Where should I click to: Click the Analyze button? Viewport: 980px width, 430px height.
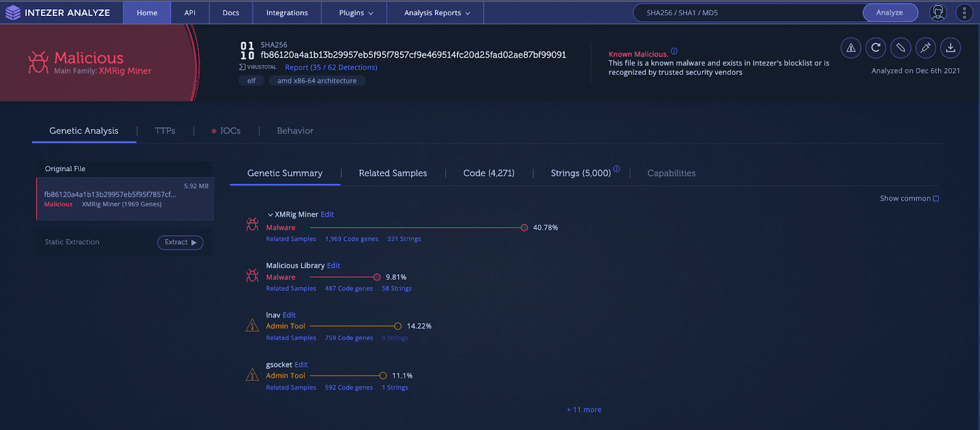point(890,12)
